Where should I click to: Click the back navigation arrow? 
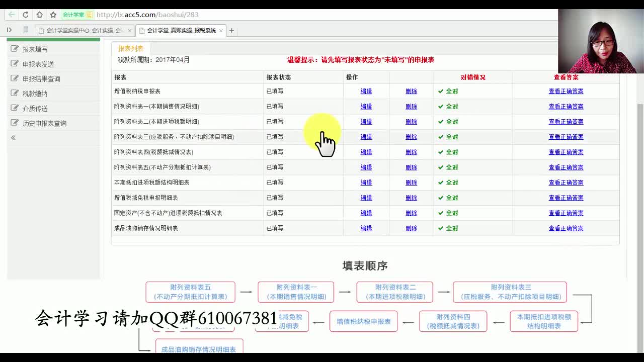(x=10, y=15)
